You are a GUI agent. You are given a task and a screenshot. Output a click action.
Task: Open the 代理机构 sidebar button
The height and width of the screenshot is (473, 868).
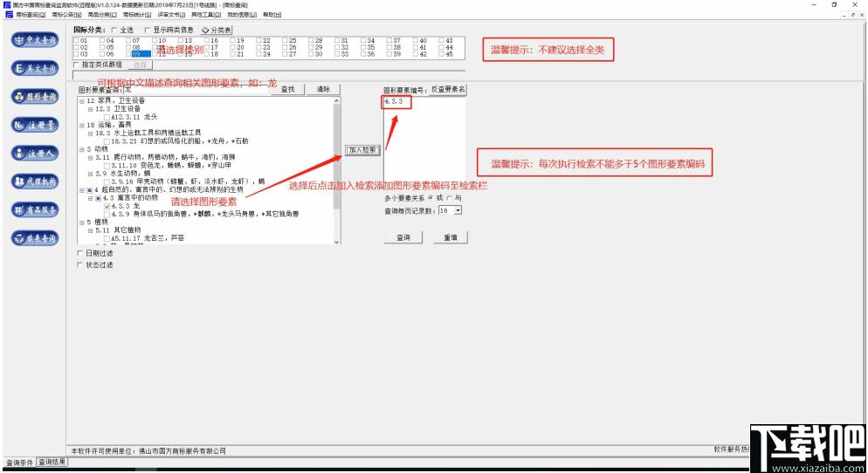click(35, 181)
